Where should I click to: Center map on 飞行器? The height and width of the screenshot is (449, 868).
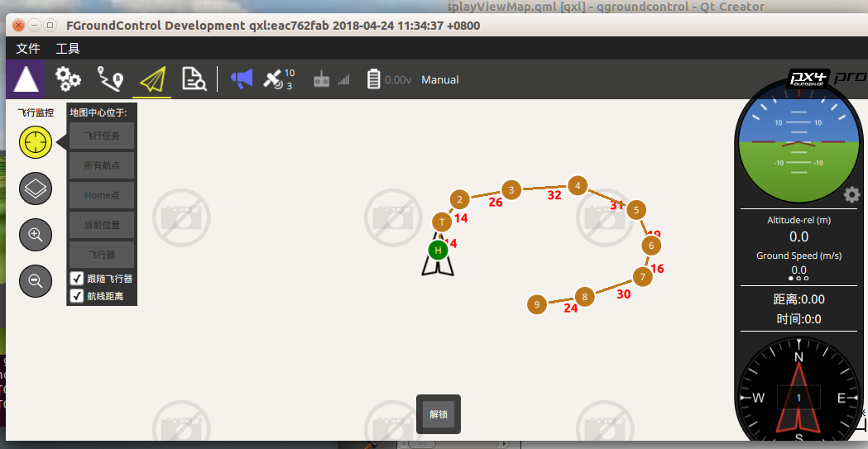pos(102,255)
